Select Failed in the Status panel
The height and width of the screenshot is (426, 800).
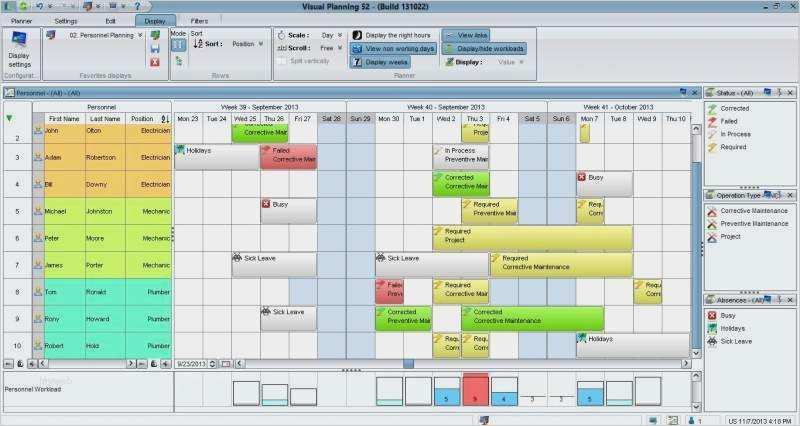coord(723,121)
